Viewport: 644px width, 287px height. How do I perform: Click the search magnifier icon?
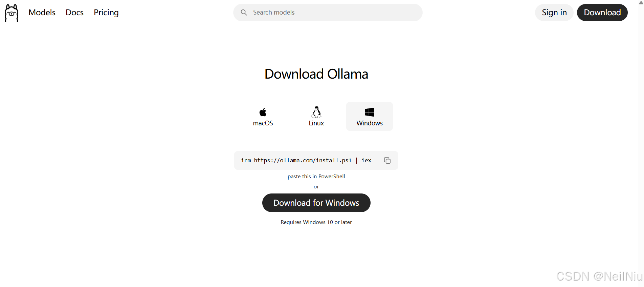click(244, 13)
